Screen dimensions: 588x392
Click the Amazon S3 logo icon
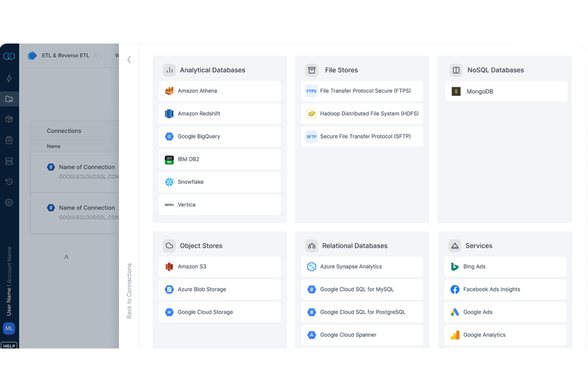(x=169, y=266)
